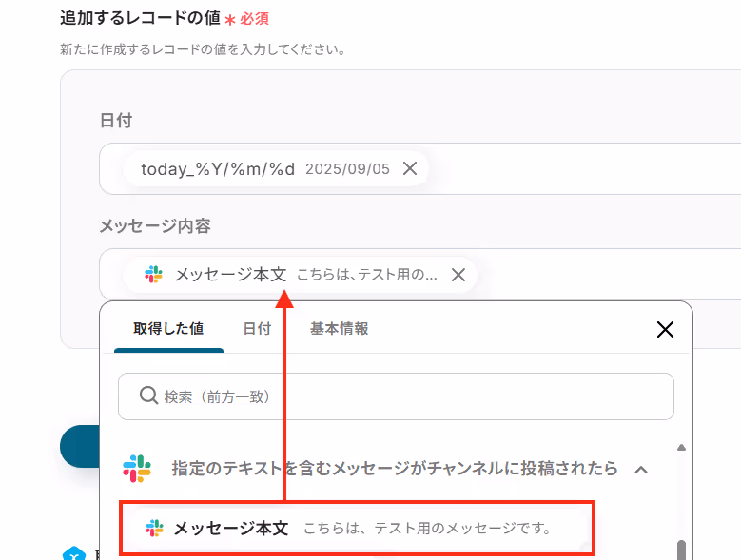Click the scrollbar up arrow in popup
The height and width of the screenshot is (560, 741).
pos(681,447)
